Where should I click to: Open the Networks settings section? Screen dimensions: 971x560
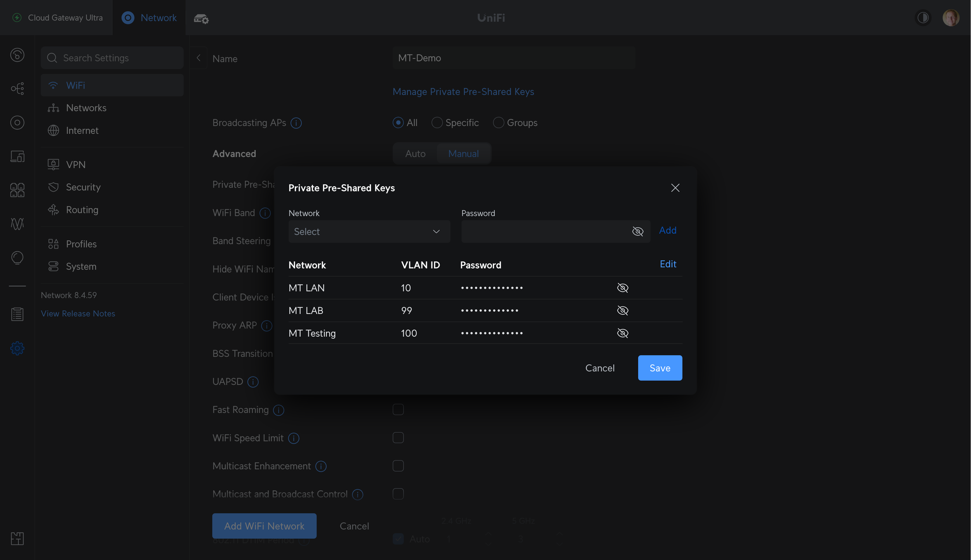tap(86, 108)
